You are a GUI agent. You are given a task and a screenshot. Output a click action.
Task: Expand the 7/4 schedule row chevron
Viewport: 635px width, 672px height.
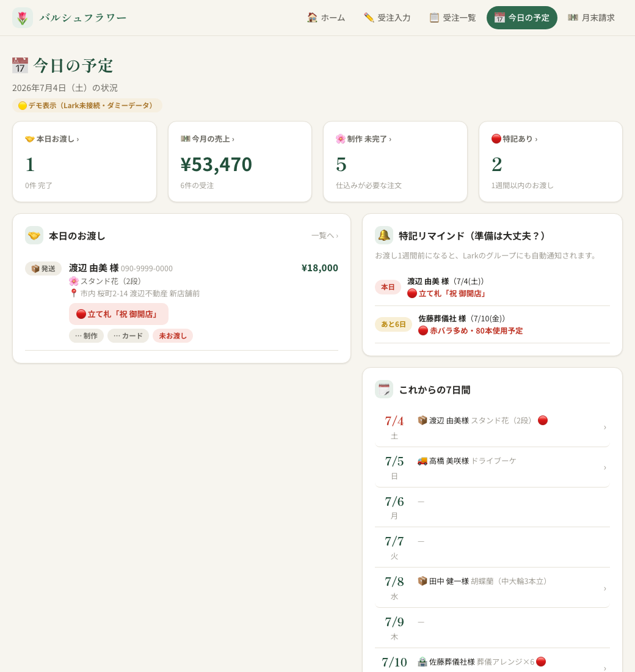604,427
